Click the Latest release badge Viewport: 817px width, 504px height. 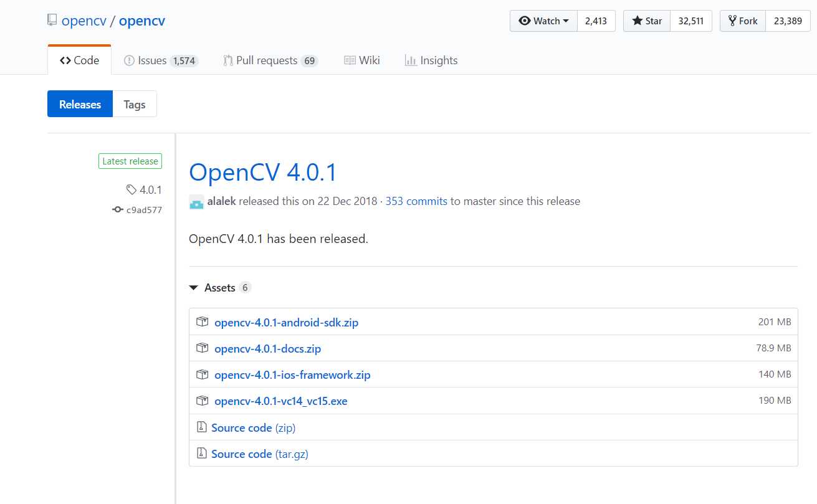click(130, 161)
